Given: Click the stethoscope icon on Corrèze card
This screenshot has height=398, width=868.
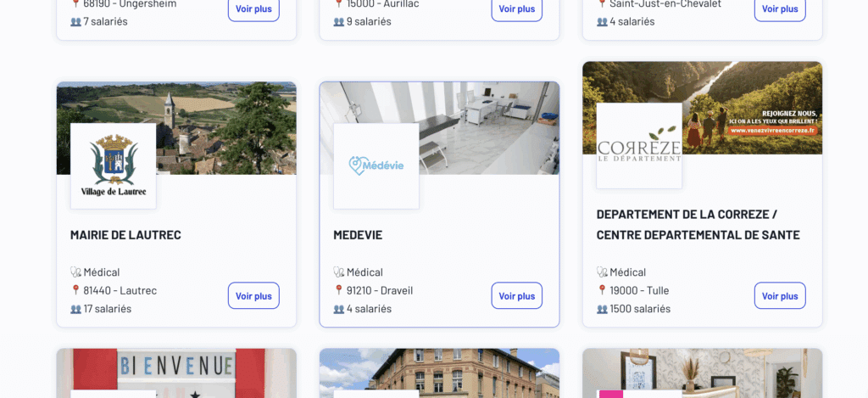Looking at the screenshot, I should (602, 272).
